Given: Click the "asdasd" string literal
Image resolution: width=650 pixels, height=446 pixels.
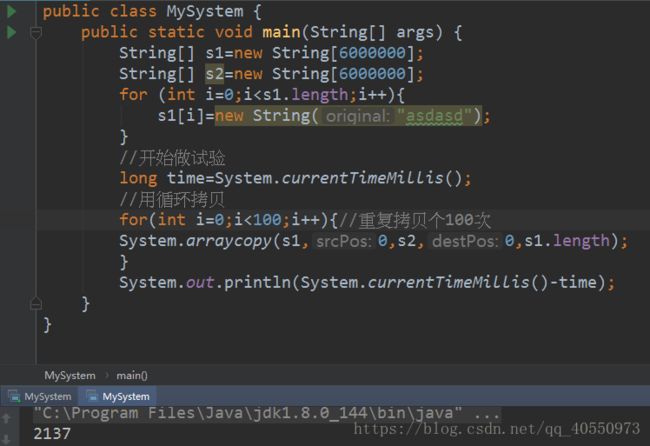Looking at the screenshot, I should click(x=434, y=116).
